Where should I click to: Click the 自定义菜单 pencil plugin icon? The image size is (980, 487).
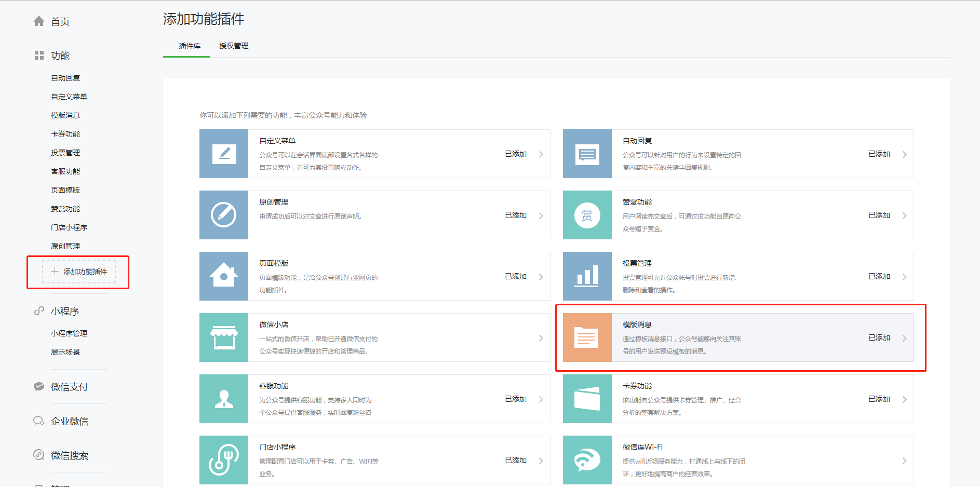tap(224, 154)
